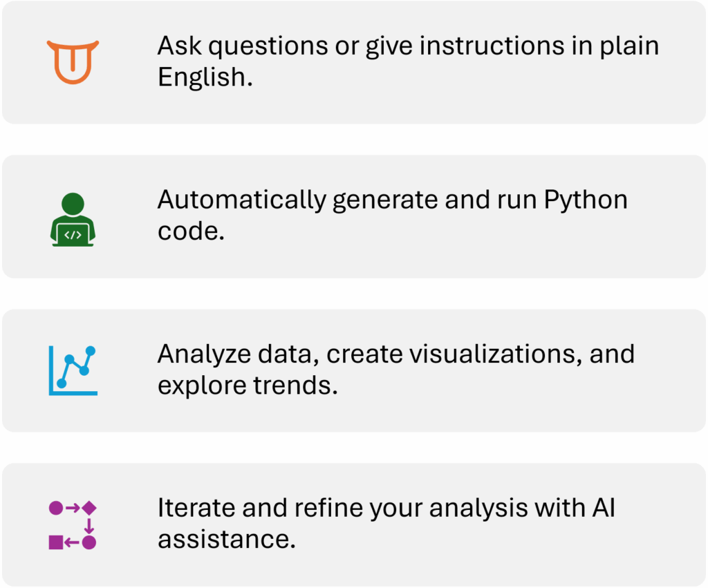Click the word "assistance."

(x=226, y=539)
